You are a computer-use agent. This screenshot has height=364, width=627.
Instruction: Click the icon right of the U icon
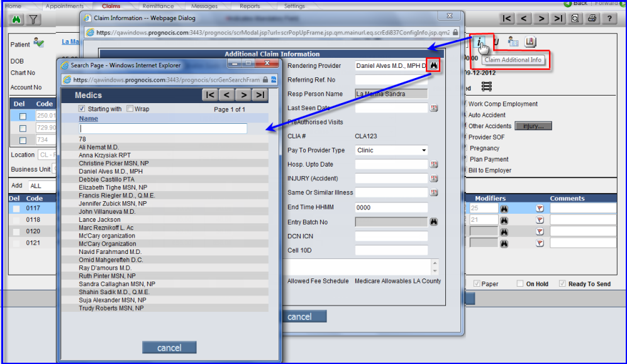tap(513, 41)
